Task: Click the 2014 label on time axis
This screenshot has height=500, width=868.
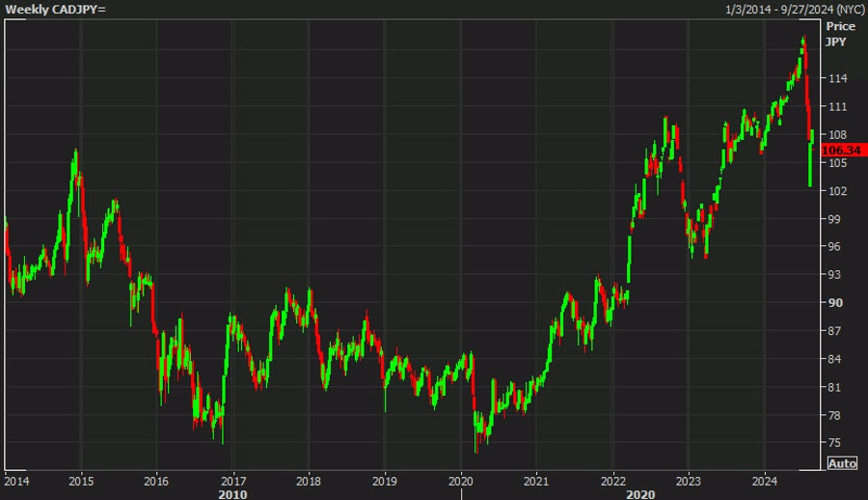Action: (x=16, y=481)
